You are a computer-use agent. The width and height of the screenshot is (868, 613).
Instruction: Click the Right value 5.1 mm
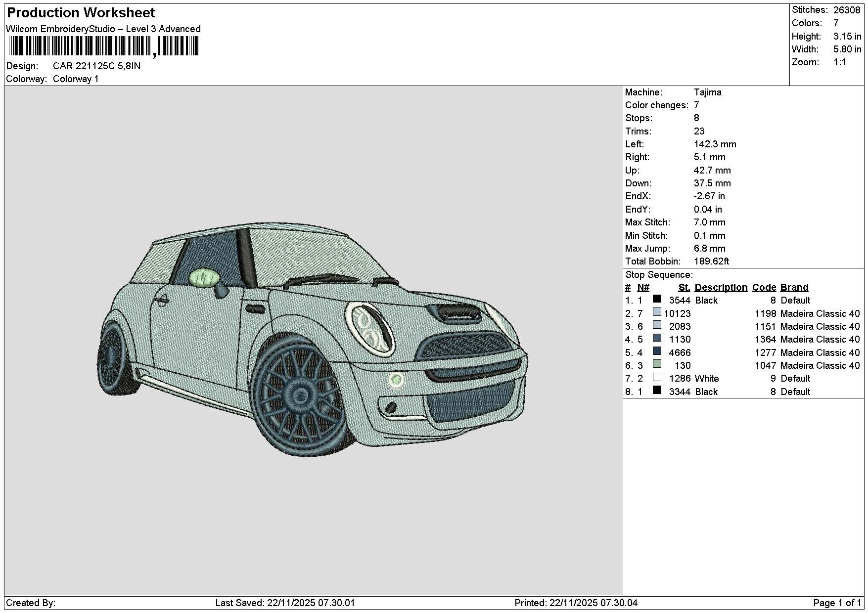(709, 157)
